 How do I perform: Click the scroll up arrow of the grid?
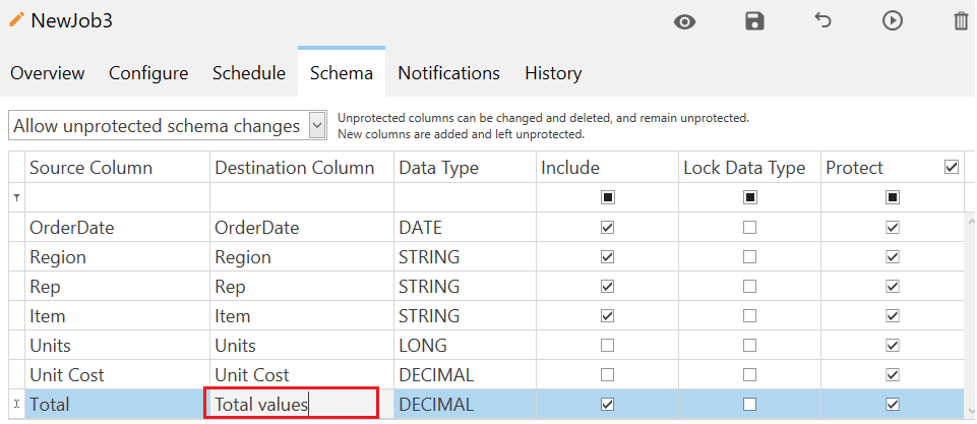[970, 220]
